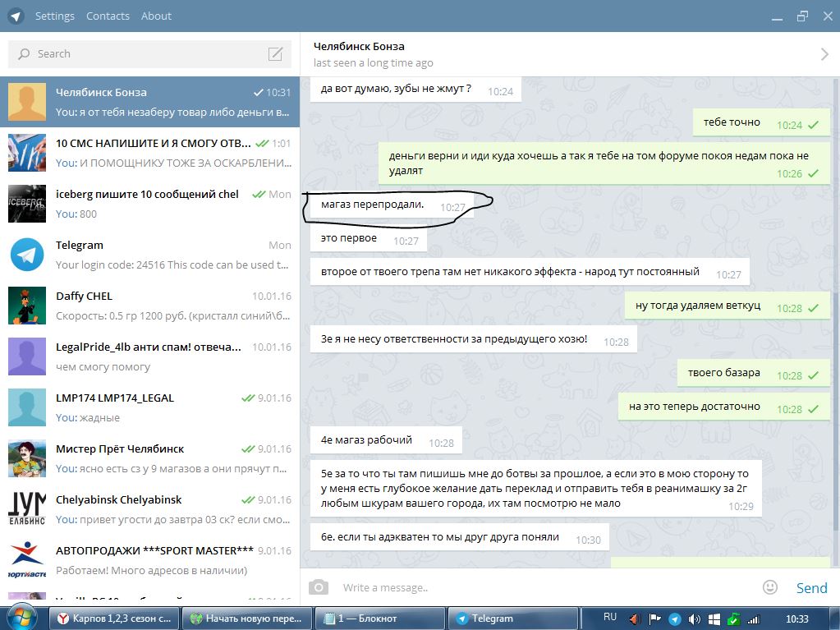Click message '6е. если ты адэкватен'
Screen dimensions: 840x630
[460, 537]
